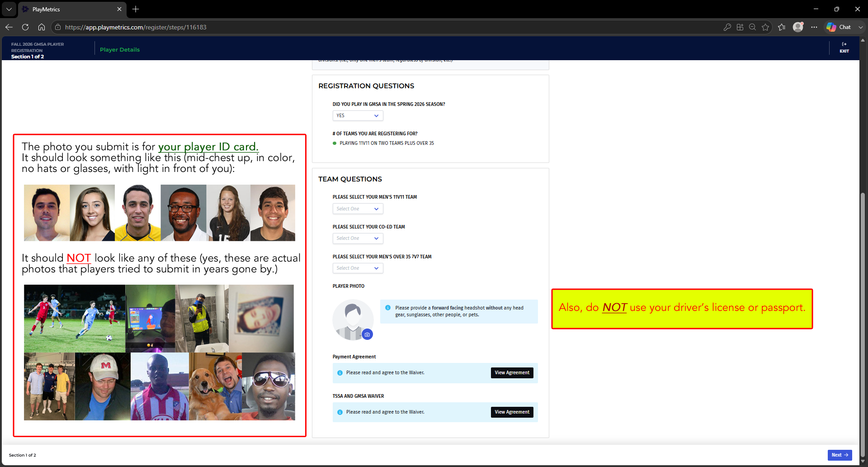The width and height of the screenshot is (868, 467).
Task: Open a new browser tab
Action: 136,9
